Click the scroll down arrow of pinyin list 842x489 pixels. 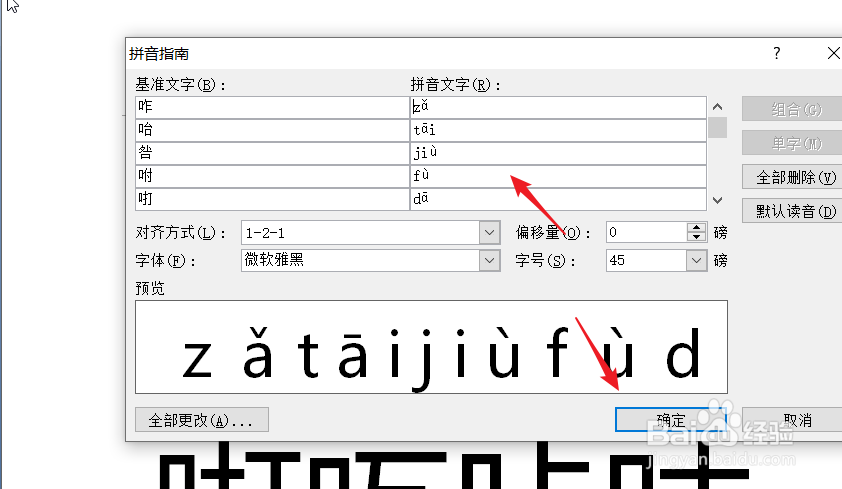[717, 200]
